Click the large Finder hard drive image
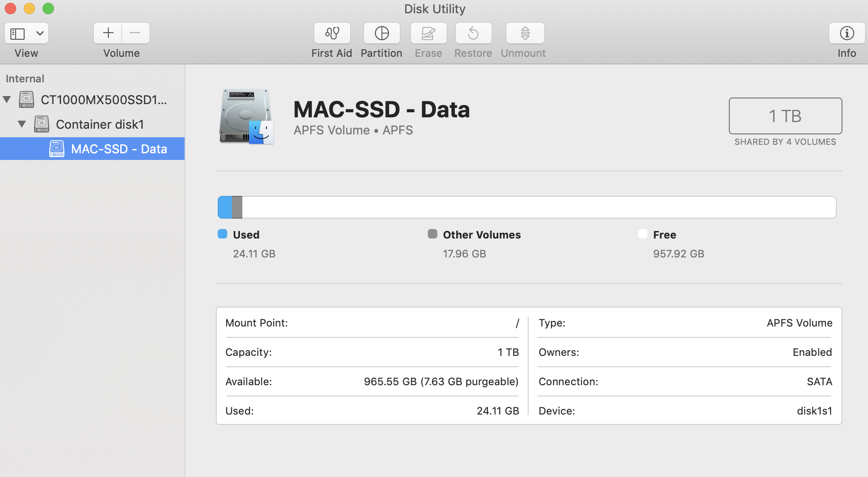868x477 pixels. click(247, 116)
